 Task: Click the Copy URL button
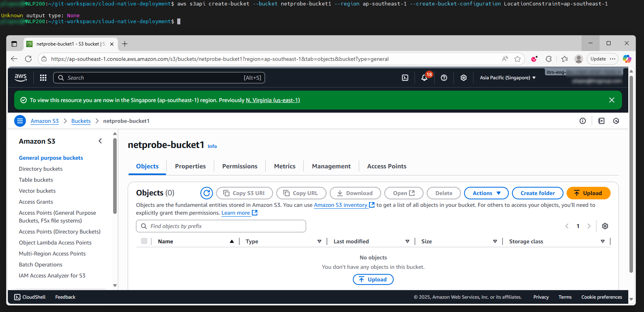coord(301,193)
